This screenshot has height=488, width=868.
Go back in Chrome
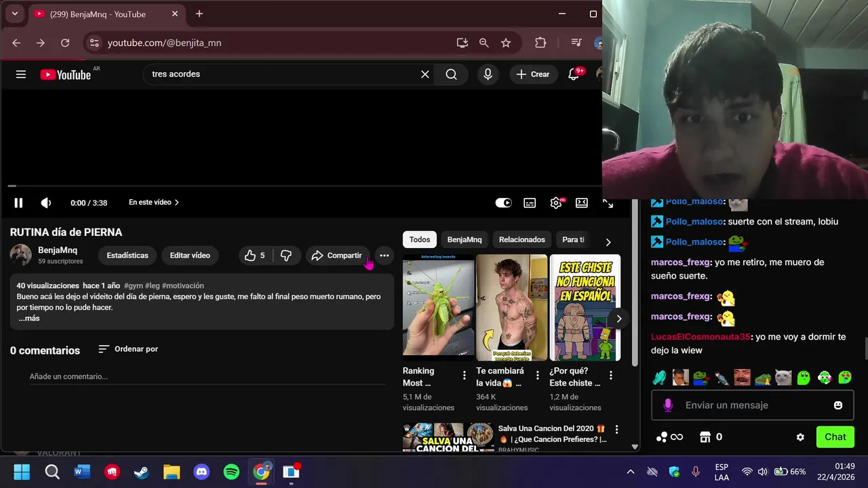pyautogui.click(x=16, y=43)
